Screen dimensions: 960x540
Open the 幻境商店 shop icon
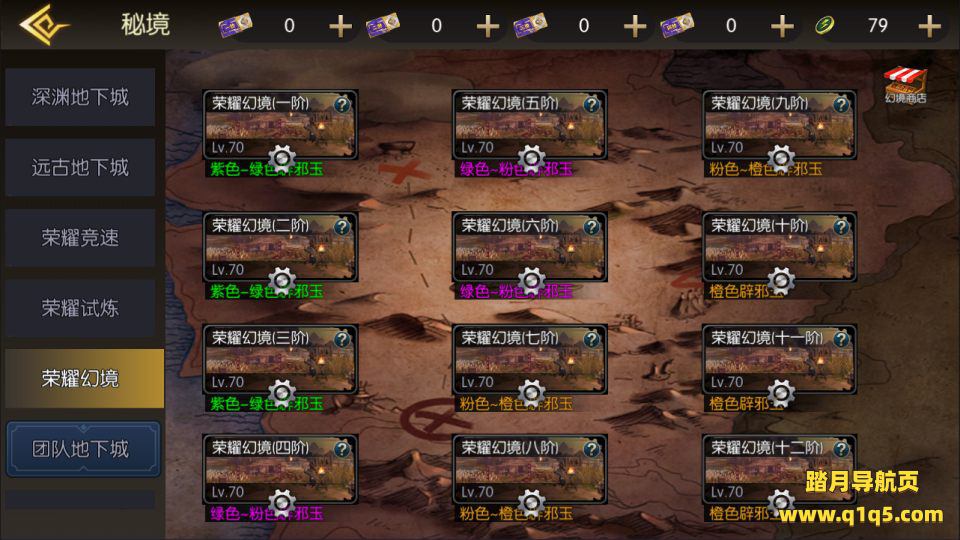tap(905, 84)
